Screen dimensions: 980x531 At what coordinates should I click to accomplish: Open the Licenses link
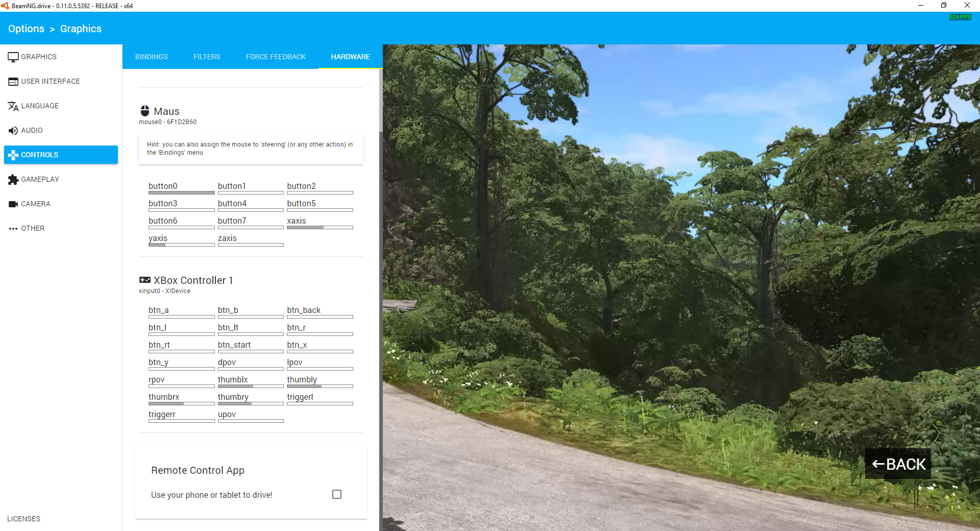23,519
